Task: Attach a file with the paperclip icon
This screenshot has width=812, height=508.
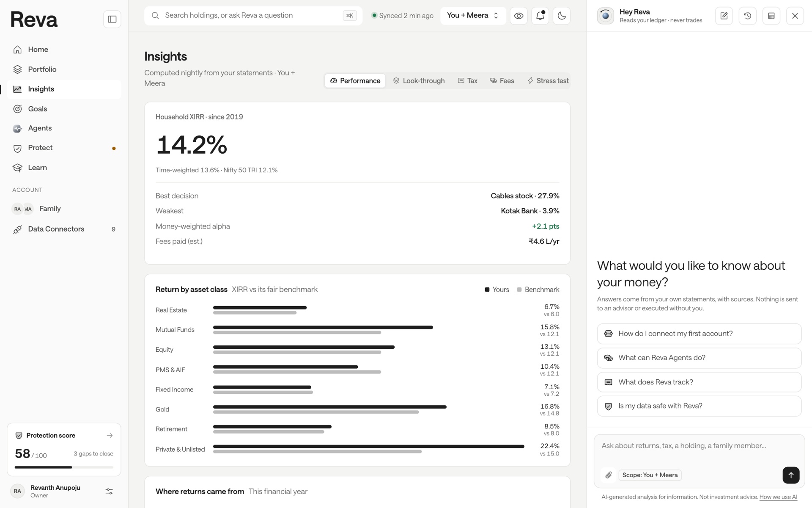Action: (x=608, y=475)
